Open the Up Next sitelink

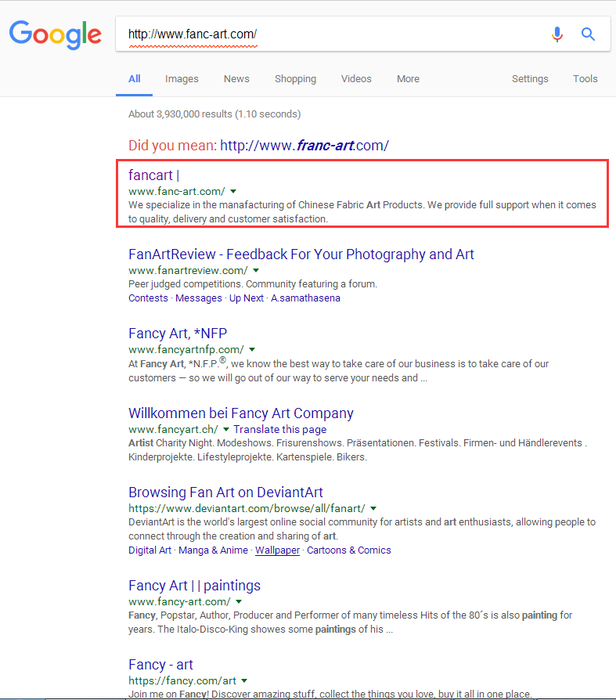(x=247, y=298)
